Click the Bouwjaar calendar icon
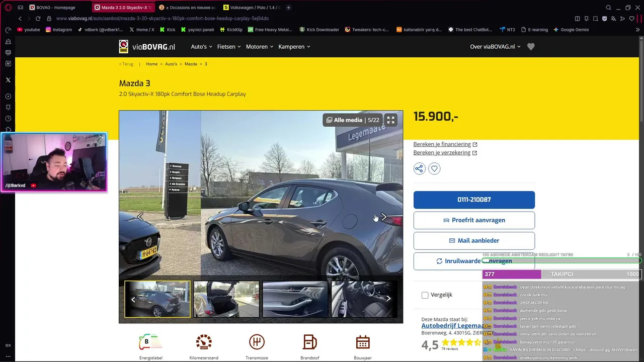The image size is (644, 362). tap(363, 342)
